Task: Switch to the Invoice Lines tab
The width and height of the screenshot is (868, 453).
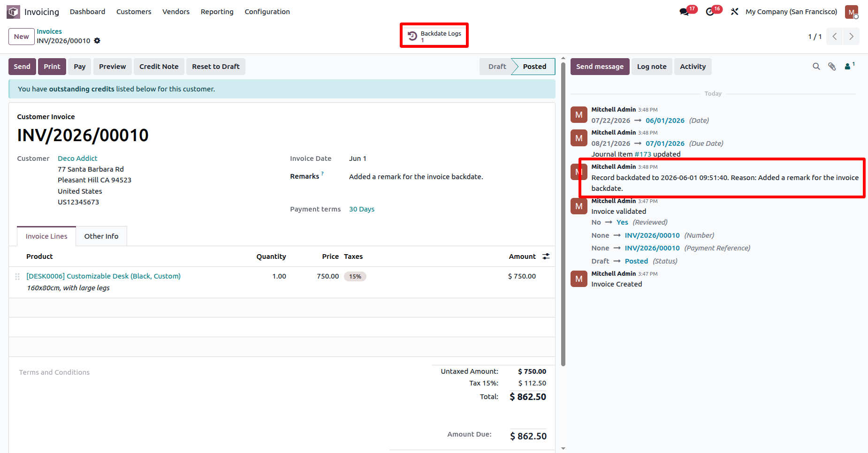Action: [46, 236]
